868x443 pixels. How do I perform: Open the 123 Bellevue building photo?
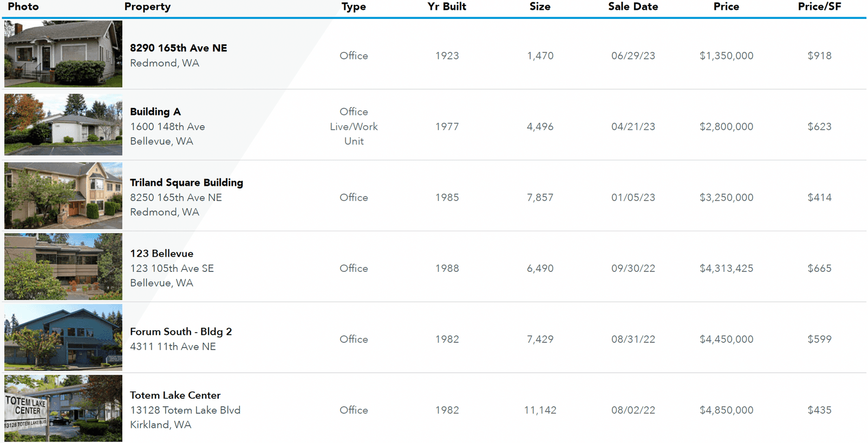point(63,266)
